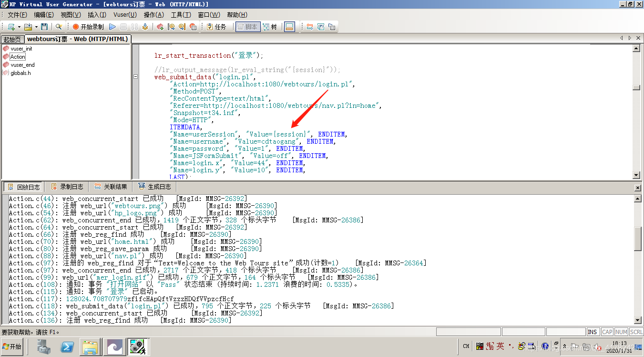Screen dimensions: 644x357
Task: Click code editor scrollbar up arrow
Action: pos(636,48)
